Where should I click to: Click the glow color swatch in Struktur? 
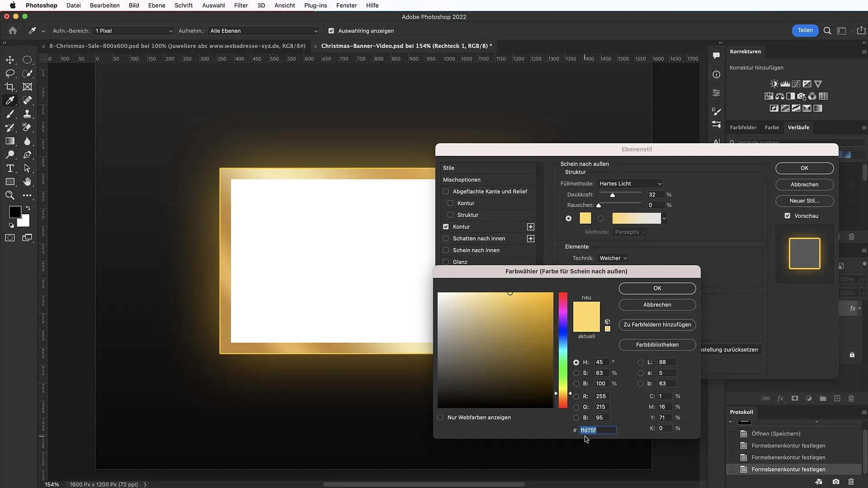pos(585,218)
